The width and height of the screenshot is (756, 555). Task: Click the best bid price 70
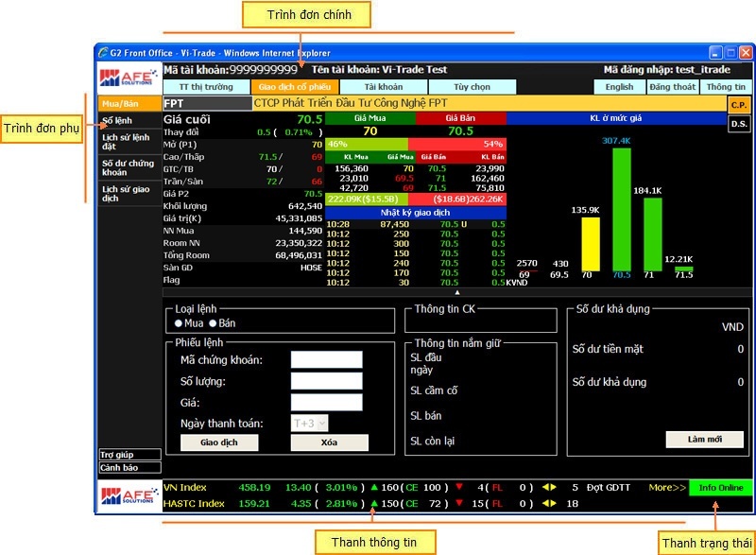tap(370, 131)
